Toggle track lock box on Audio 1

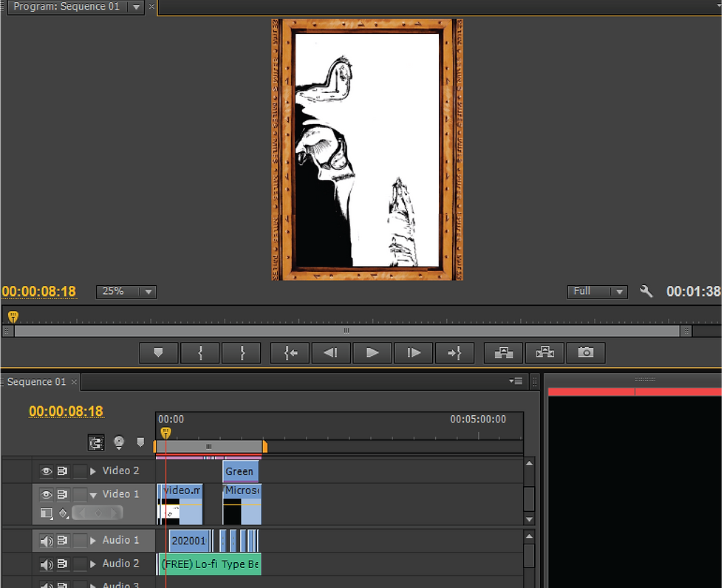click(80, 541)
